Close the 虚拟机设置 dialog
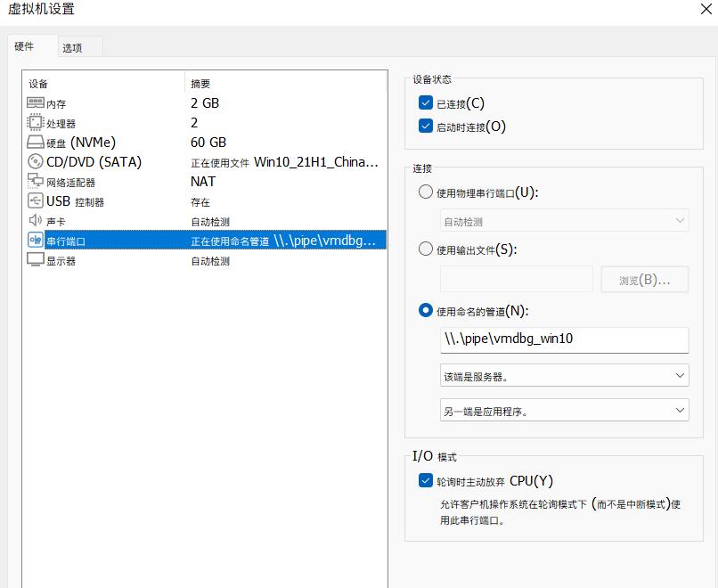Viewport: 718px width, 588px height. [706, 9]
